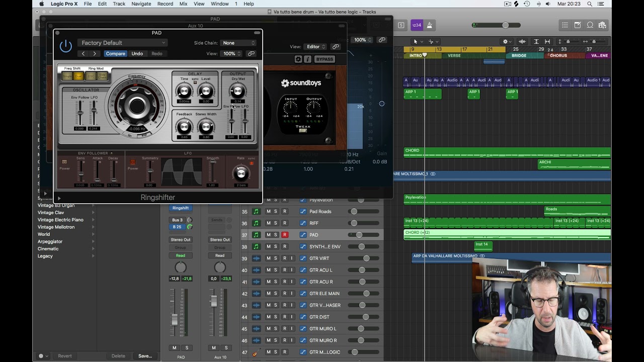Open the Apple menu
The image size is (644, 362).
41,4
